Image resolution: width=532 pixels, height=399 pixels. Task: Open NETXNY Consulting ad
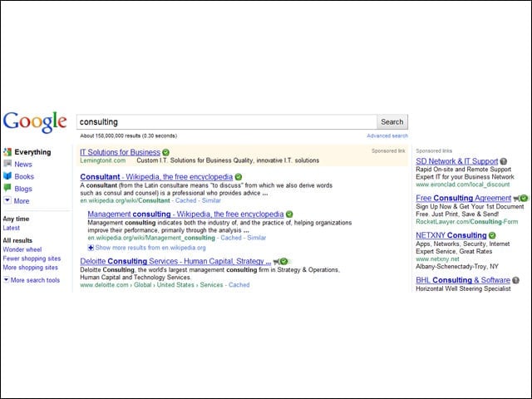[x=451, y=235]
